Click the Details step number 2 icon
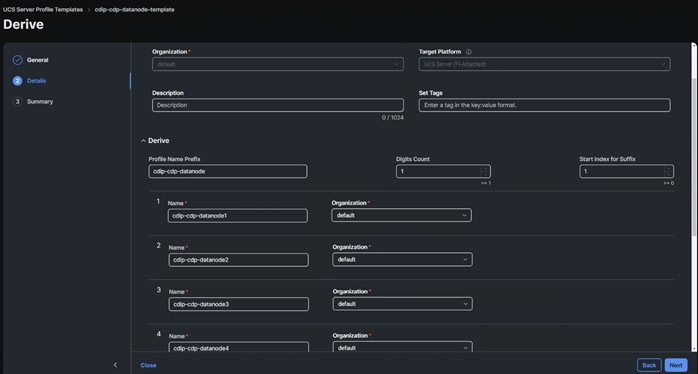698x374 pixels. click(17, 81)
